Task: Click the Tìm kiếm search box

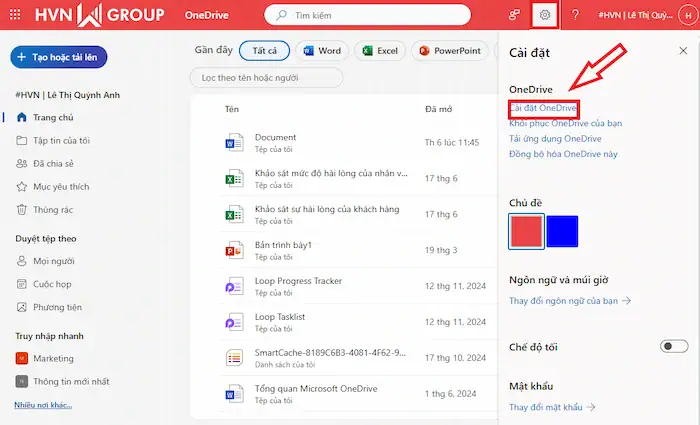Action: (x=380, y=16)
